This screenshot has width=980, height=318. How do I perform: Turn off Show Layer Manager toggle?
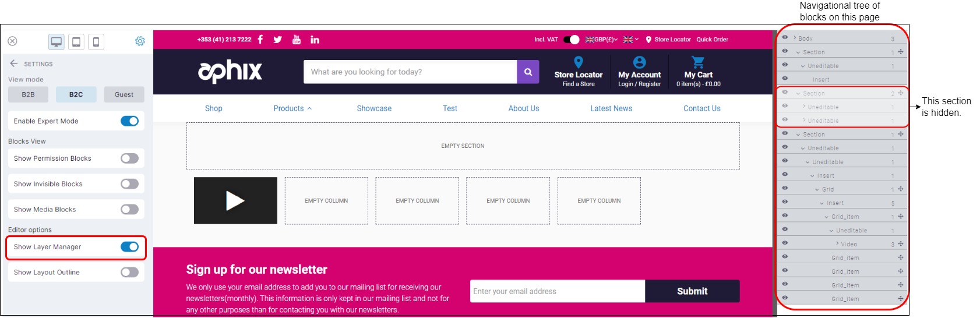(x=129, y=247)
